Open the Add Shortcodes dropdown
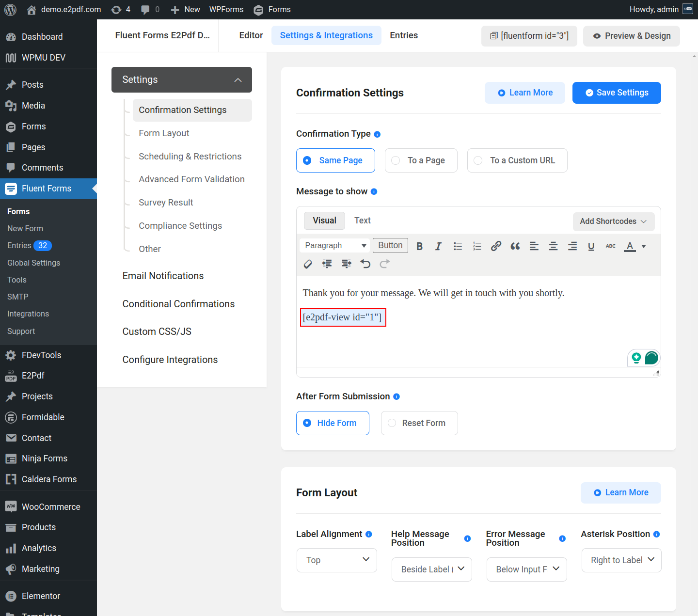698x616 pixels. (613, 221)
